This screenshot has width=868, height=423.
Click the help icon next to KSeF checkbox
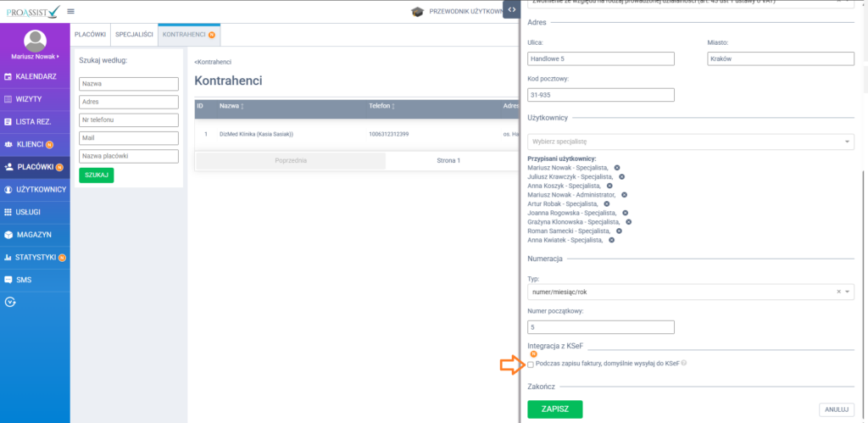pos(684,365)
